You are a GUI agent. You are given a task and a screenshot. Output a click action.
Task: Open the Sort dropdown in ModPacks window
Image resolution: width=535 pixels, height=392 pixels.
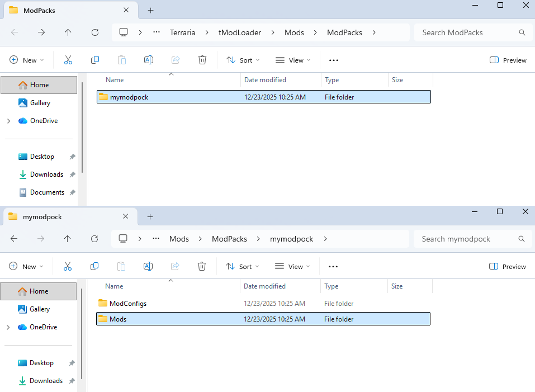(x=243, y=60)
